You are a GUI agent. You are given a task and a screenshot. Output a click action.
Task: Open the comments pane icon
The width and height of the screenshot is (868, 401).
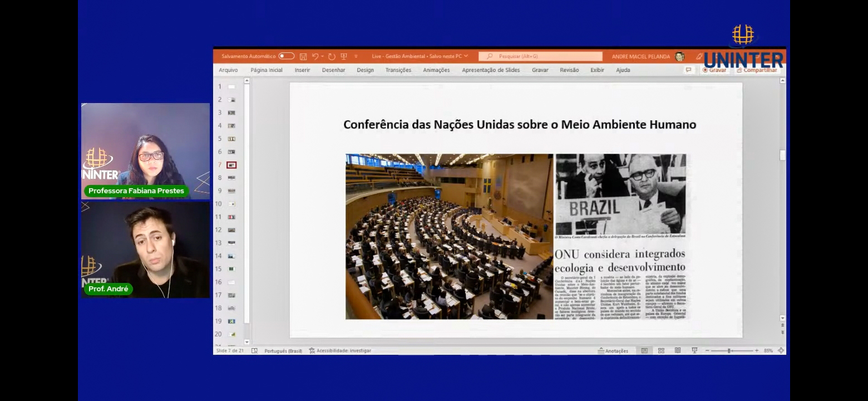688,70
